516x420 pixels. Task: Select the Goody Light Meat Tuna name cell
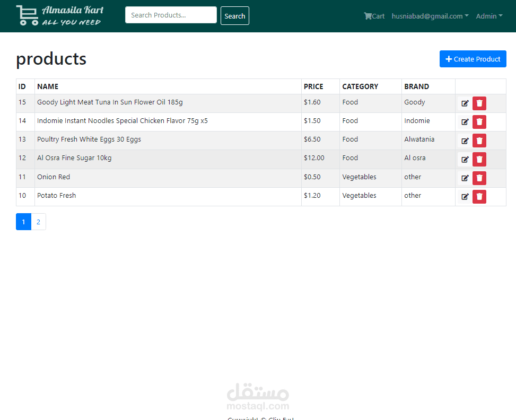click(x=168, y=103)
